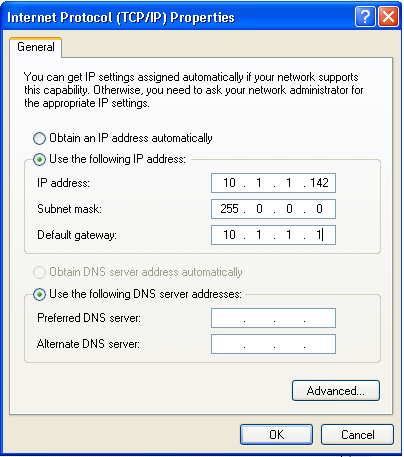Click the Default gateway first octet
The height and width of the screenshot is (457, 404).
(x=229, y=235)
